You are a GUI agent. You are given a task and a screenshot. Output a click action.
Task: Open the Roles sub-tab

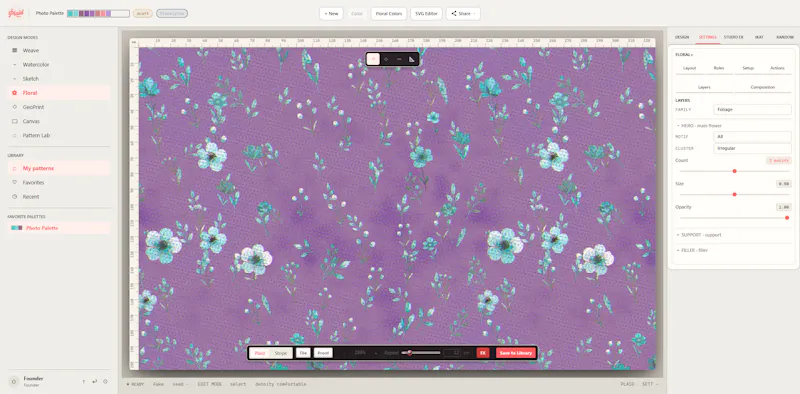coord(719,68)
